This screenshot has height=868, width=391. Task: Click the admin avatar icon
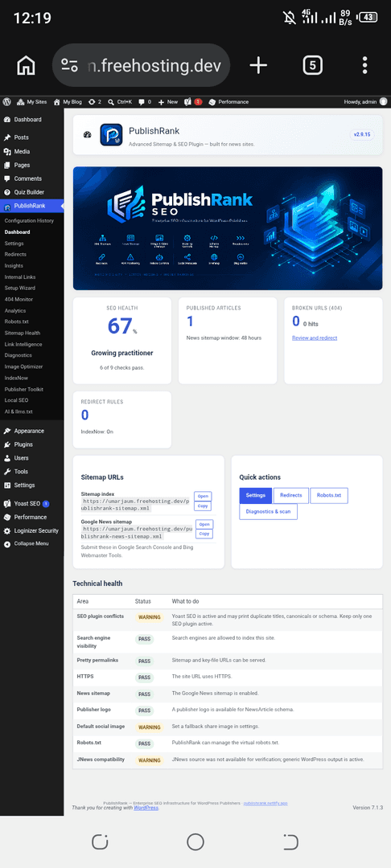click(383, 102)
